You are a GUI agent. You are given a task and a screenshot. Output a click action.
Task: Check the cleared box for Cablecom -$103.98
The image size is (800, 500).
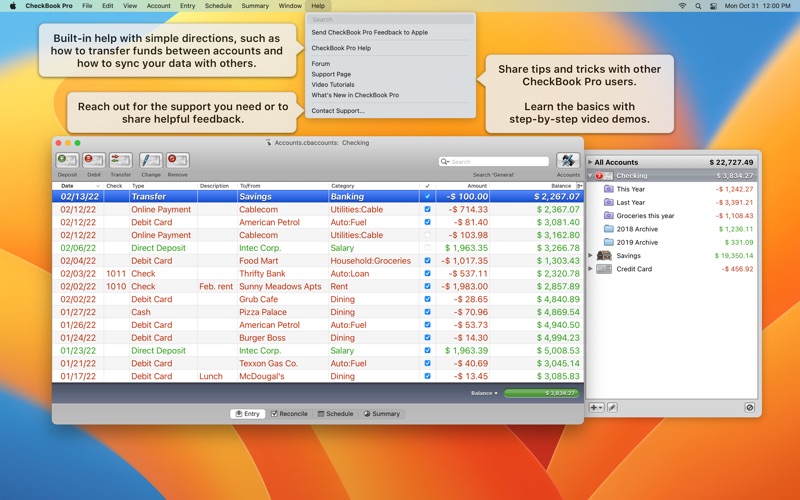tap(428, 235)
